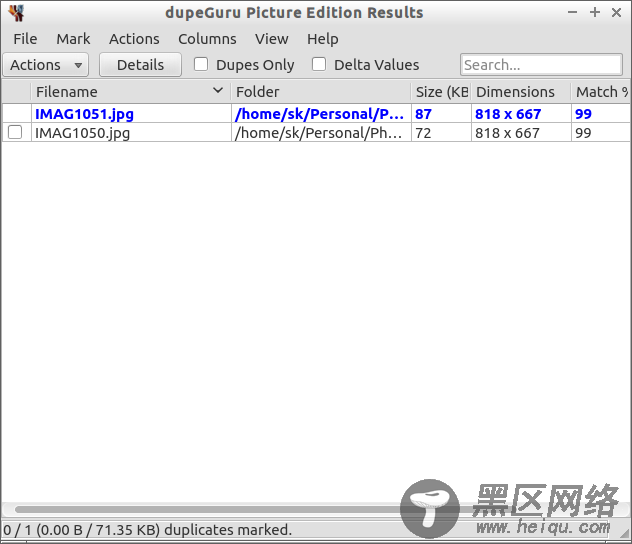
Task: Click the match value 99 for IMAG1051.jpg
Action: [x=583, y=114]
